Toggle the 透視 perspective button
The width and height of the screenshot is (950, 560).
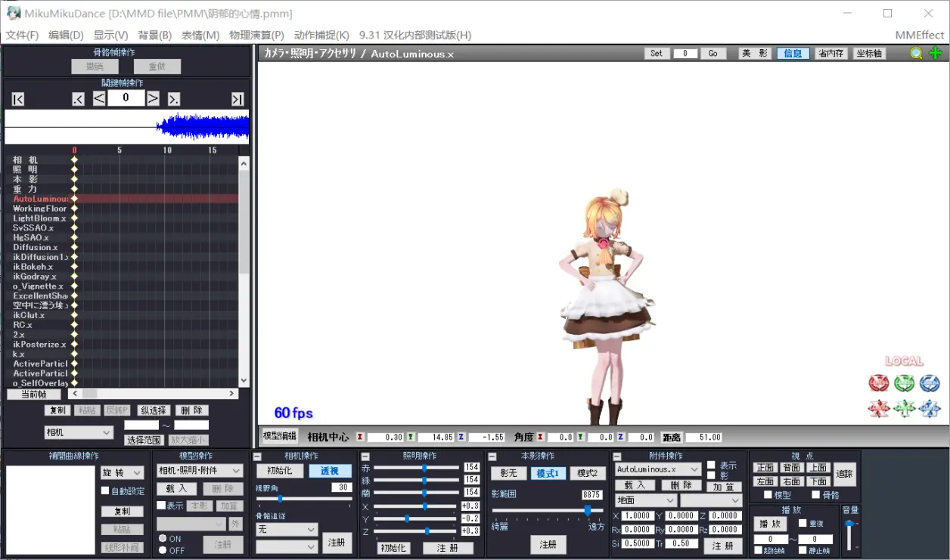tap(330, 471)
